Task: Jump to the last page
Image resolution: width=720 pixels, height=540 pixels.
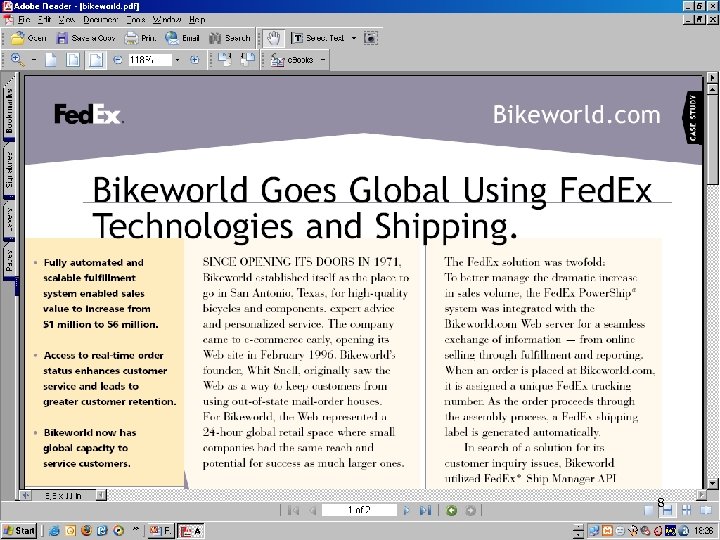Action: tap(426, 510)
